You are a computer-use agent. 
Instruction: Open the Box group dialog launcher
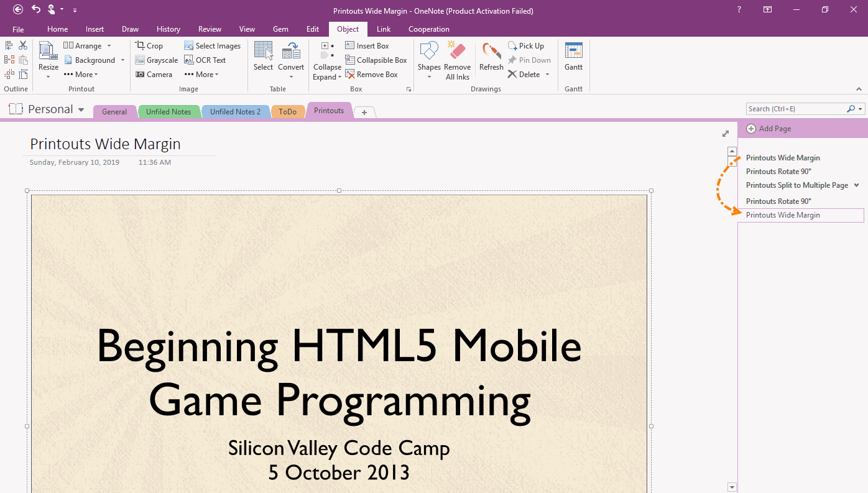point(409,90)
